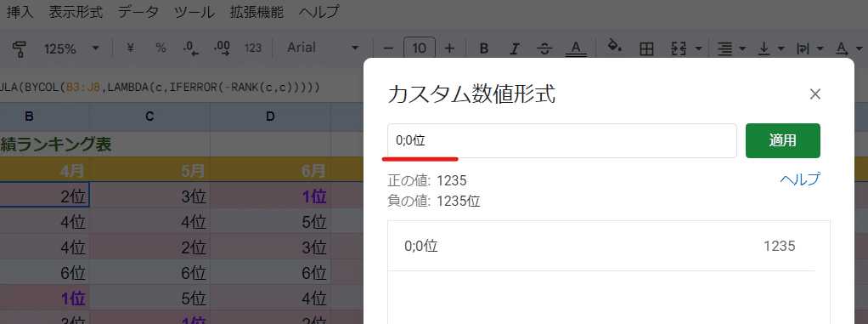Click the merge cells icon
Screen dimensions: 868x324
(x=678, y=48)
